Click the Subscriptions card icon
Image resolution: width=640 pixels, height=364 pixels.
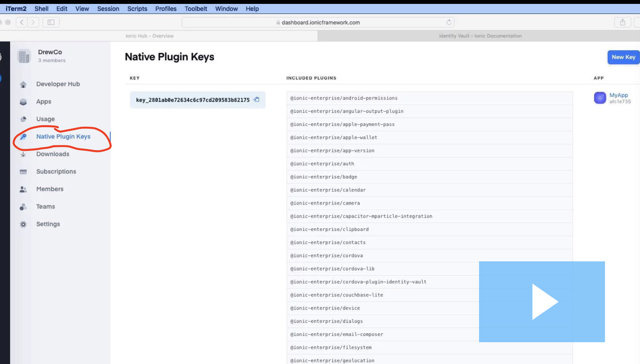[x=23, y=171]
